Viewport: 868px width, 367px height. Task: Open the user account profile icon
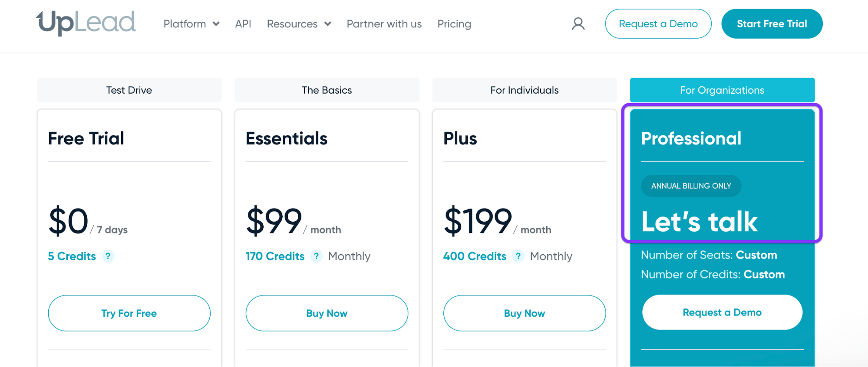[x=578, y=24]
